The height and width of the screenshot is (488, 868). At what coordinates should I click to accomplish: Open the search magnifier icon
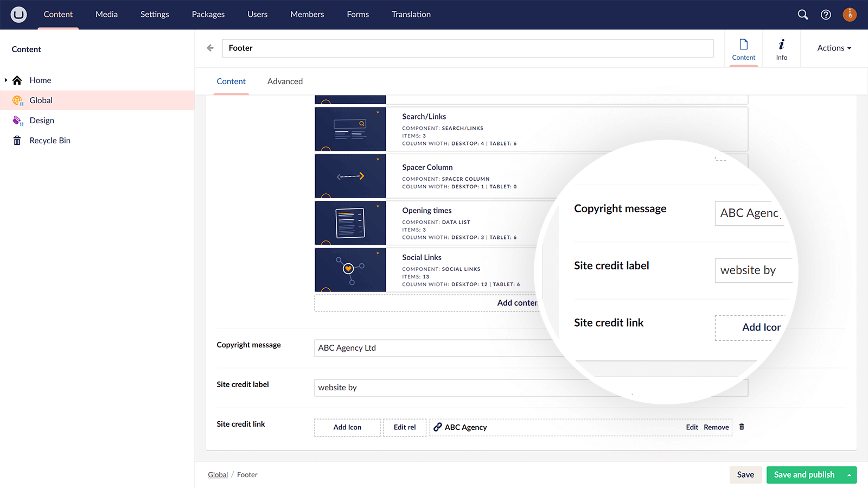(803, 15)
